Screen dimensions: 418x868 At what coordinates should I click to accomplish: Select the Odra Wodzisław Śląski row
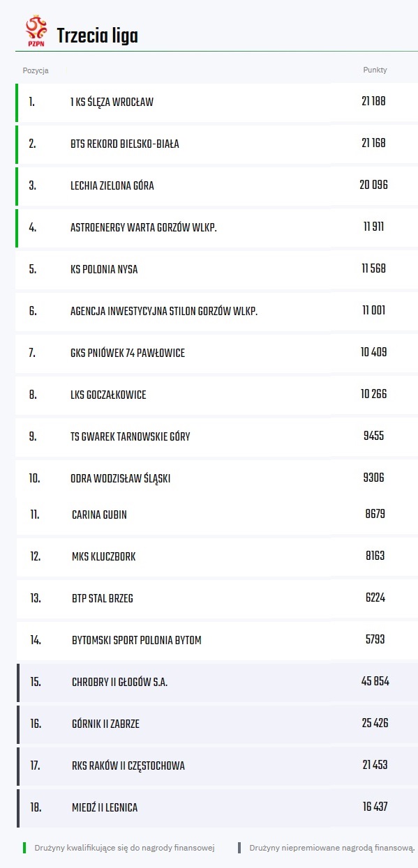[x=216, y=478]
